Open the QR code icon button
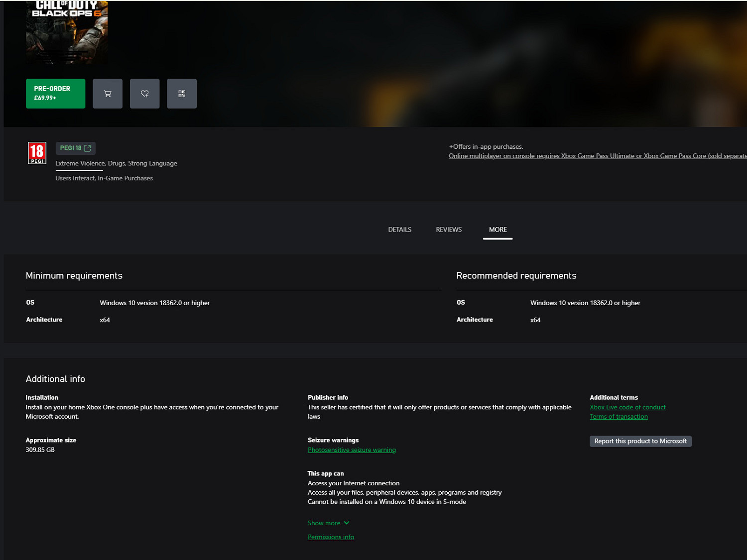The height and width of the screenshot is (560, 747). 182,94
